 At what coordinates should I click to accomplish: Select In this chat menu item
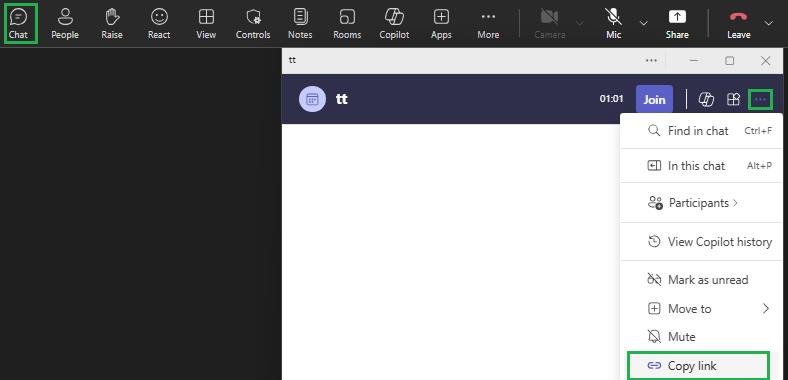coord(702,166)
